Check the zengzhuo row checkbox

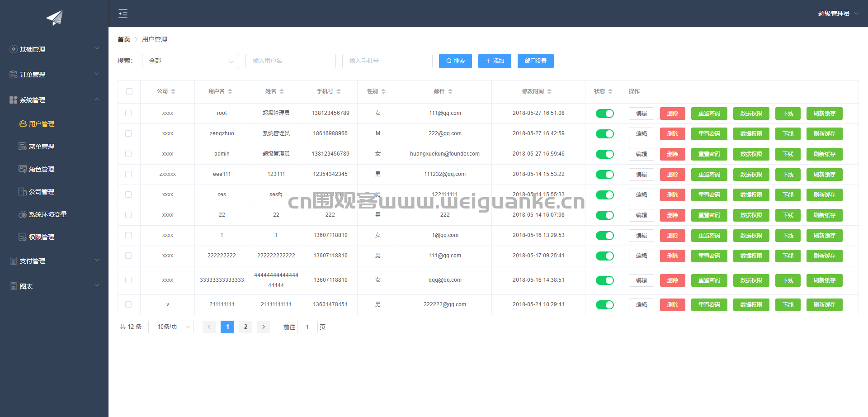(x=128, y=133)
